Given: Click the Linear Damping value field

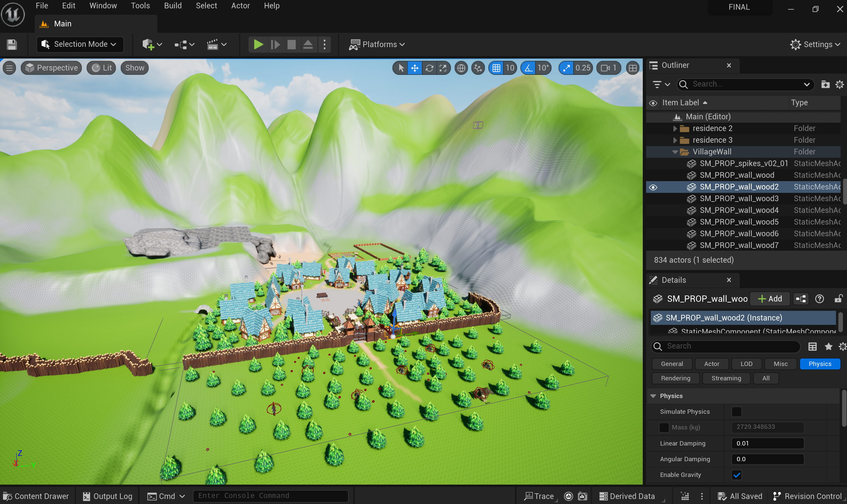Looking at the screenshot, I should [767, 444].
